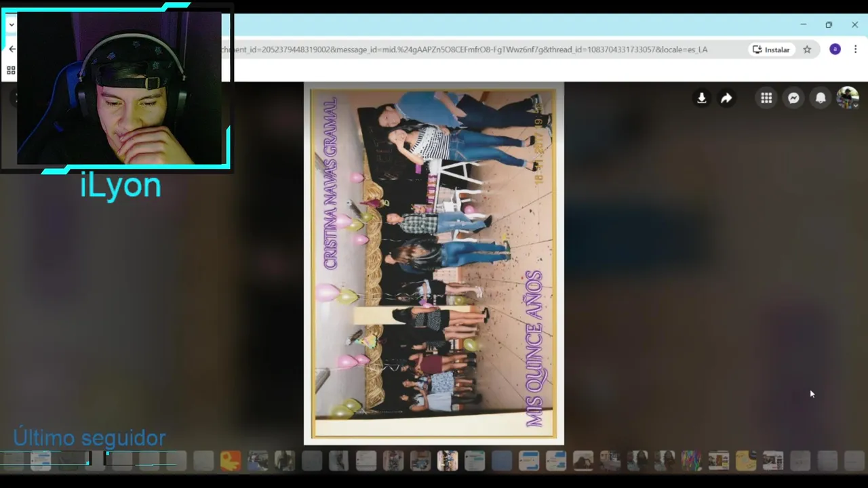Minimize the browser window
Viewport: 868px width, 488px height.
(804, 25)
